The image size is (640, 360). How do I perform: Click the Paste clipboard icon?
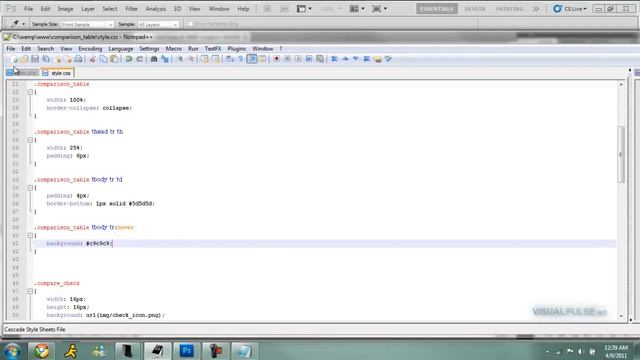point(114,59)
